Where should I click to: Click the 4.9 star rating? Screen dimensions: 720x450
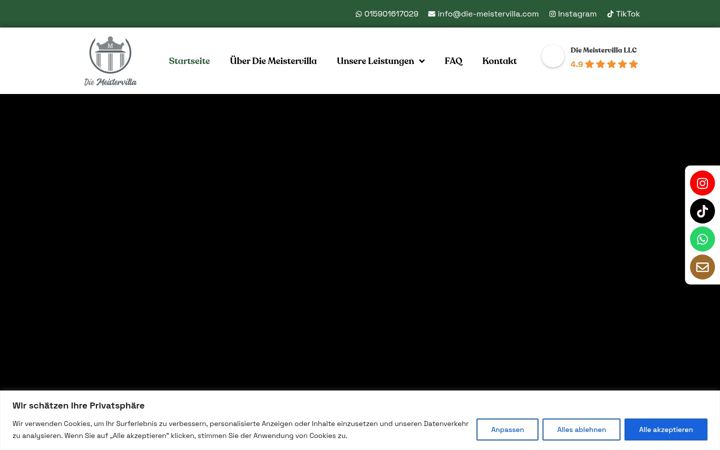point(604,64)
